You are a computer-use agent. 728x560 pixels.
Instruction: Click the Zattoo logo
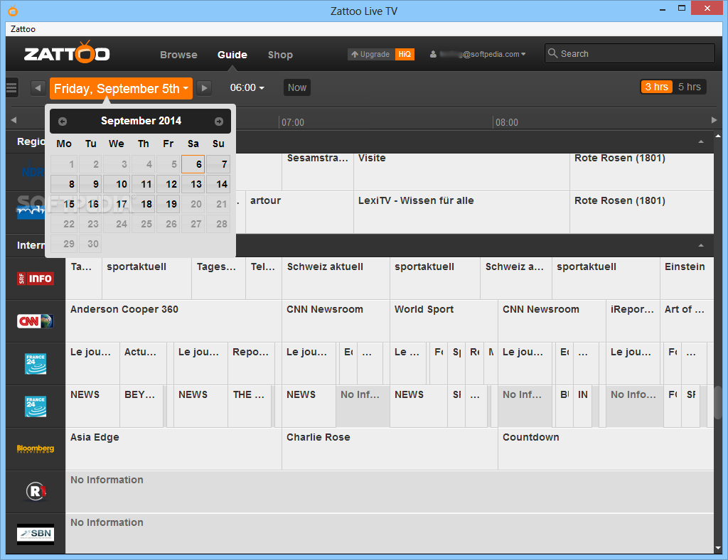point(67,52)
